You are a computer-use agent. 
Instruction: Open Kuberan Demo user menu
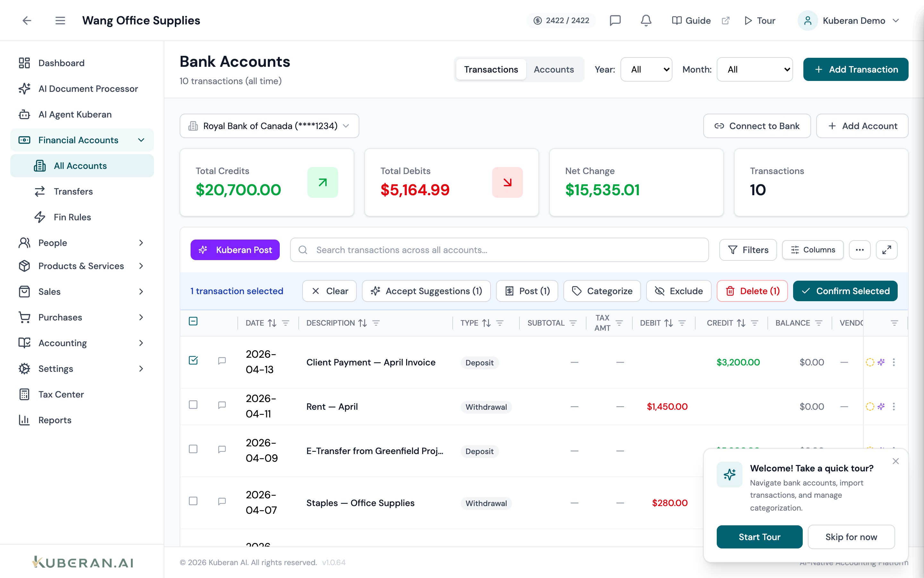849,21
